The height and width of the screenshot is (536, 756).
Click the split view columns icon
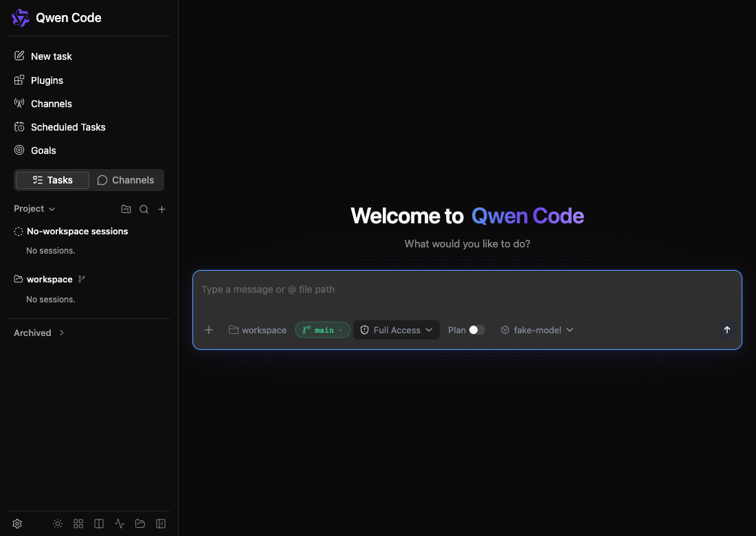(99, 524)
